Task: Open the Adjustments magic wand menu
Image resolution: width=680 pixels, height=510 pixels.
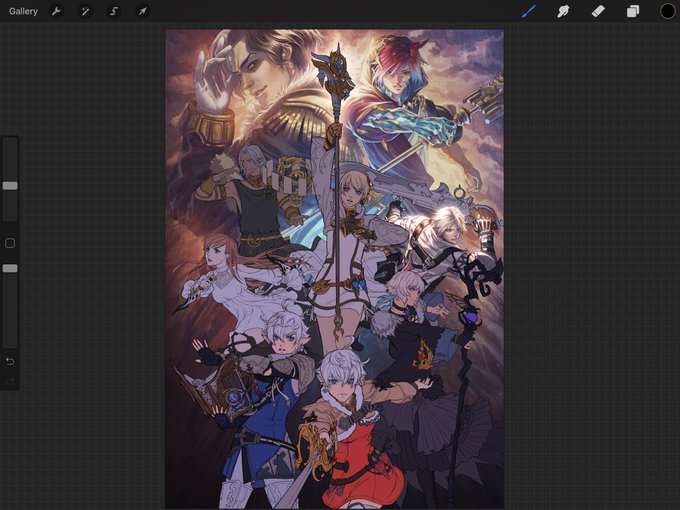Action: pyautogui.click(x=85, y=11)
